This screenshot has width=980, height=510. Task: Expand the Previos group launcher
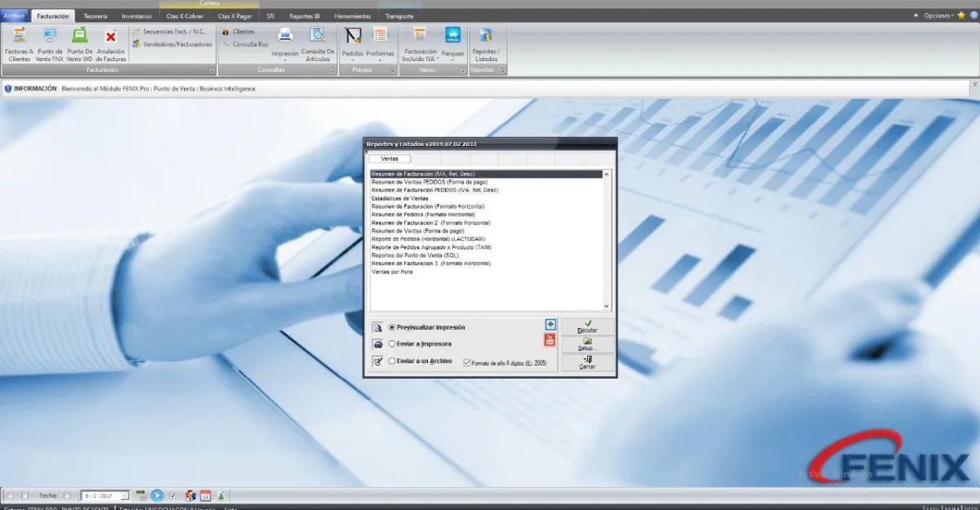[393, 71]
